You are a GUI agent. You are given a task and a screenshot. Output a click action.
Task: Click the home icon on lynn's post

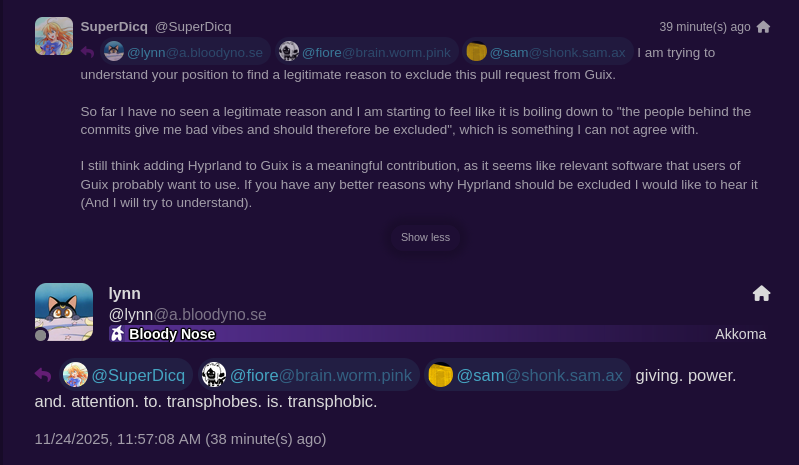point(761,293)
